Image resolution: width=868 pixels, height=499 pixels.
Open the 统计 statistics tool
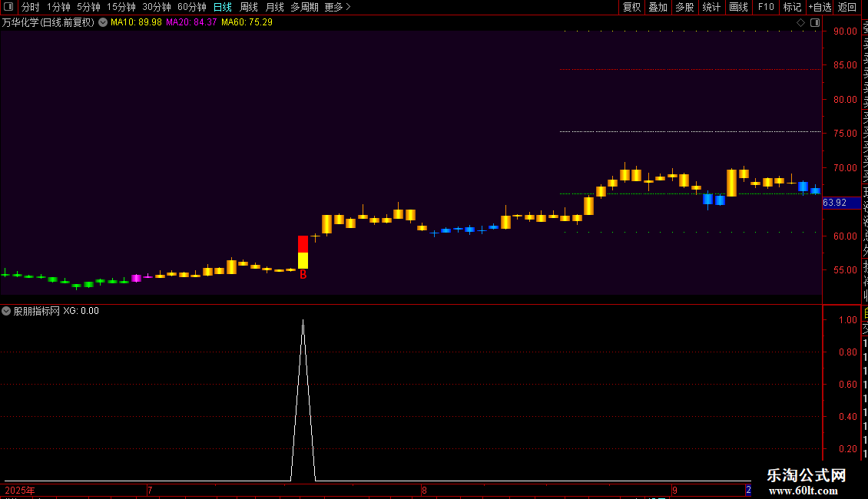coord(711,7)
